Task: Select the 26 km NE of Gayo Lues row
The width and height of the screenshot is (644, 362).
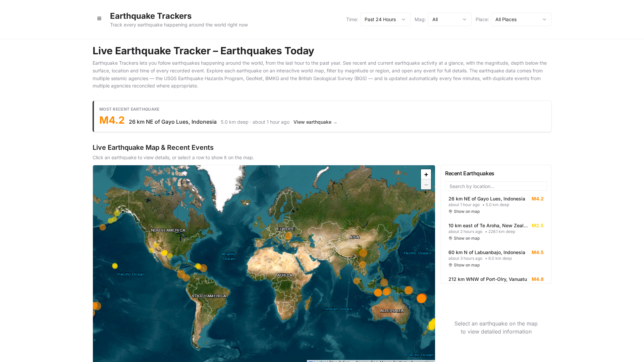Action: (496, 205)
